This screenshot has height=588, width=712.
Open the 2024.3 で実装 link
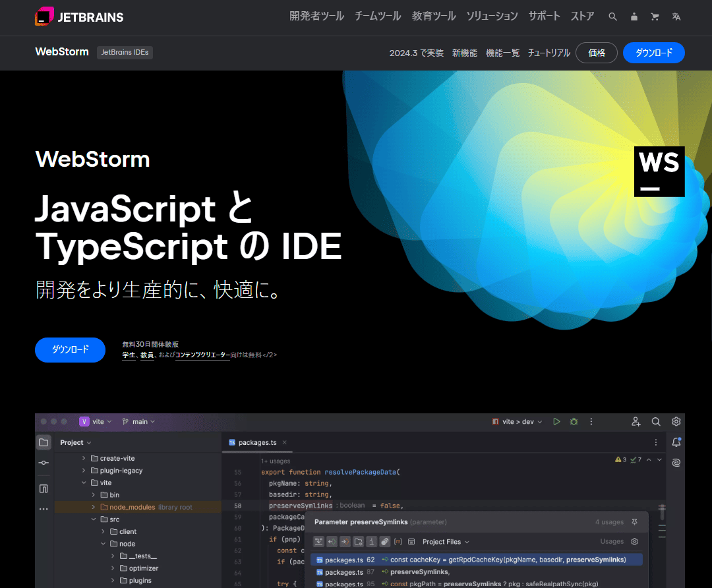tap(416, 53)
